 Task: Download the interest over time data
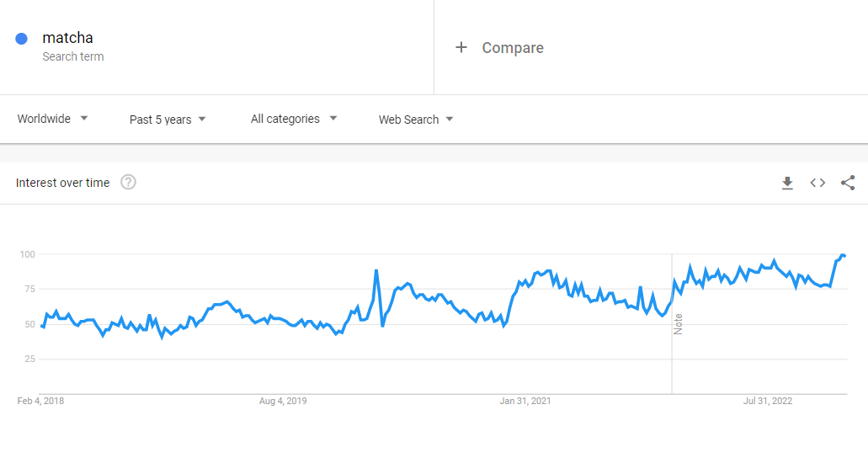click(787, 183)
